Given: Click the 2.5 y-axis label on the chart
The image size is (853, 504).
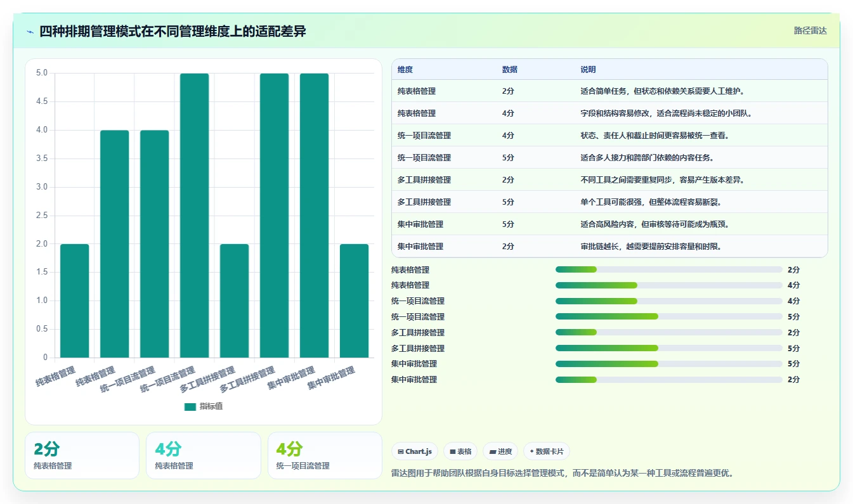Looking at the screenshot, I should [42, 216].
